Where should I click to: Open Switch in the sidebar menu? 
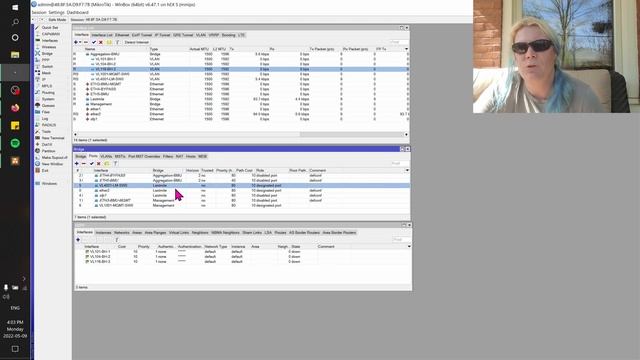pyautogui.click(x=47, y=67)
